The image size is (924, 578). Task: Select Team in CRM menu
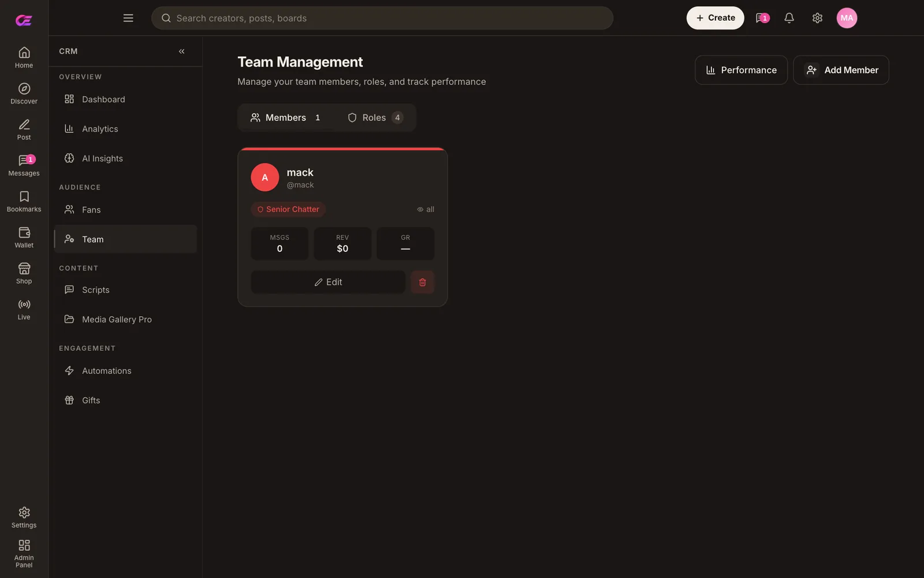125,239
